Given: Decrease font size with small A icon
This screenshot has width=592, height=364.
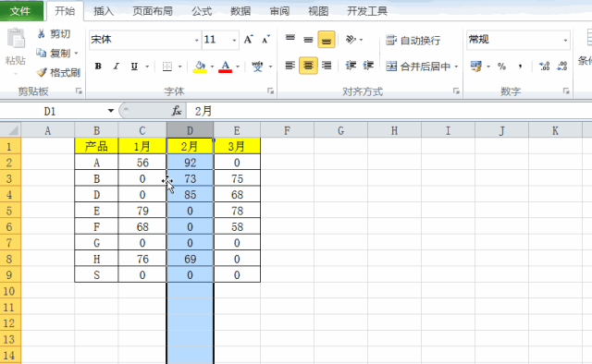Looking at the screenshot, I should (265, 39).
